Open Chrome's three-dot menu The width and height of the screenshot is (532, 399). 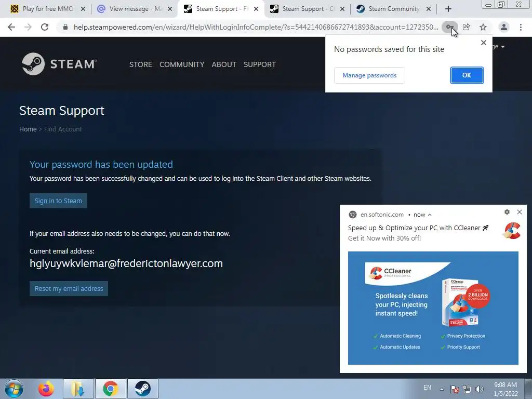[x=521, y=27]
